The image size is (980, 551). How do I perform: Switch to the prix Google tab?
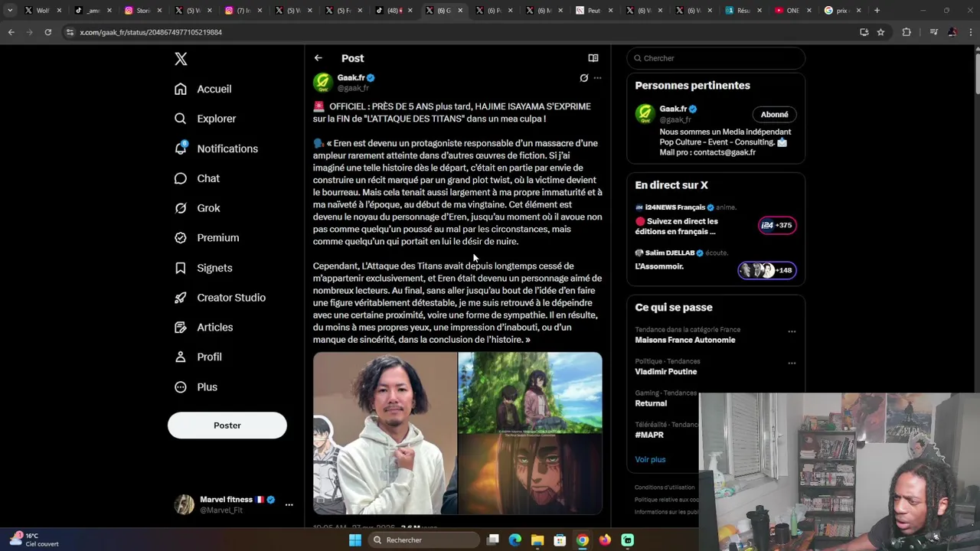tap(842, 11)
